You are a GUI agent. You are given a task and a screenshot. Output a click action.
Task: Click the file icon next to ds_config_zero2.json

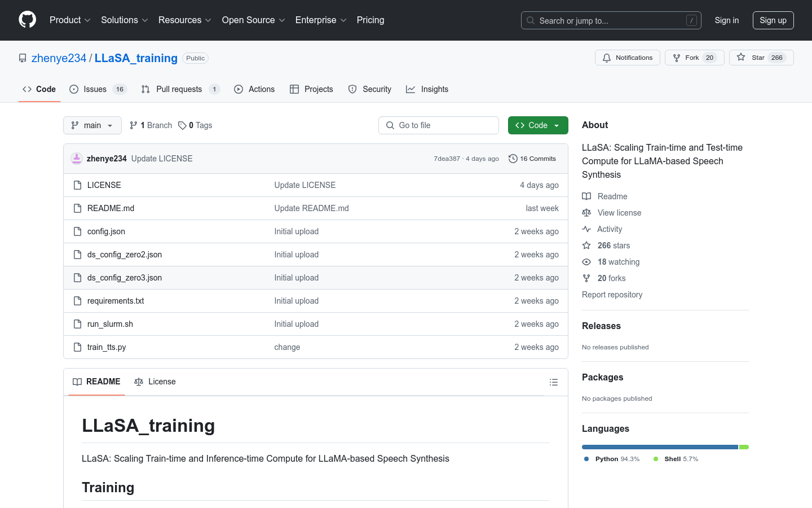click(78, 255)
